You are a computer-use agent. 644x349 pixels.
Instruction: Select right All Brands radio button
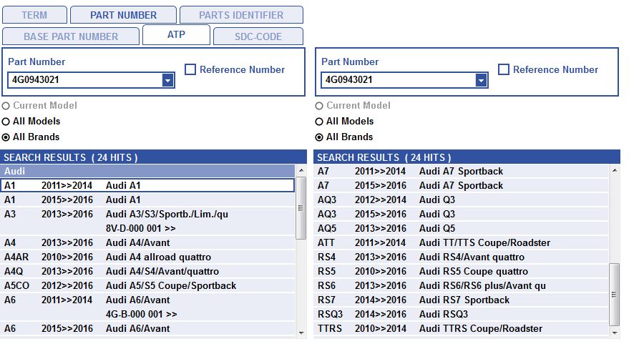click(x=319, y=137)
